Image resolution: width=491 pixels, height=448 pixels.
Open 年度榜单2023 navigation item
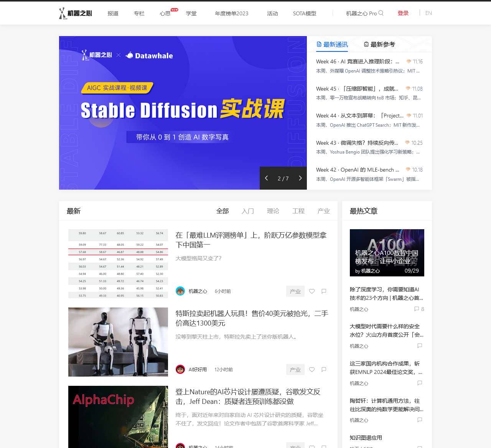point(232,13)
